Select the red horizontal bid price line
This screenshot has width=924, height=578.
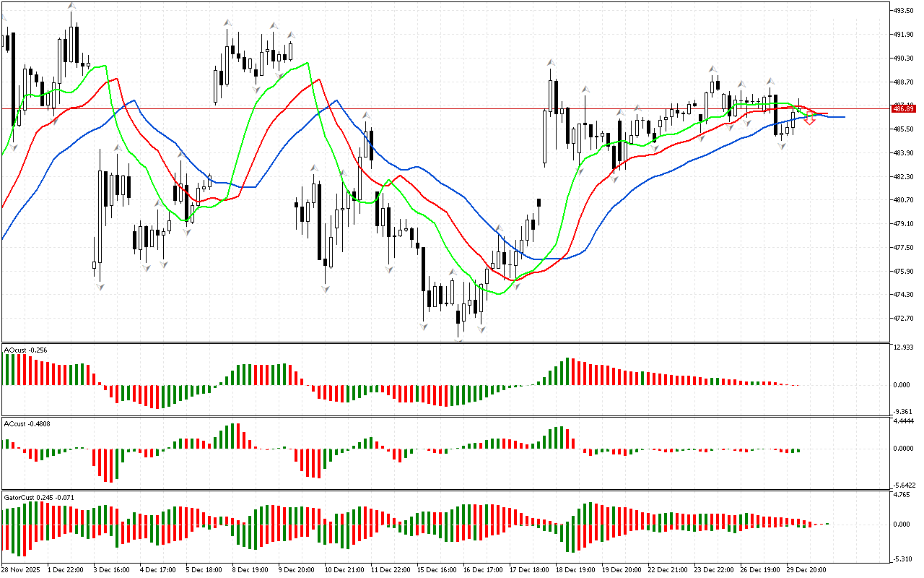pyautogui.click(x=433, y=108)
